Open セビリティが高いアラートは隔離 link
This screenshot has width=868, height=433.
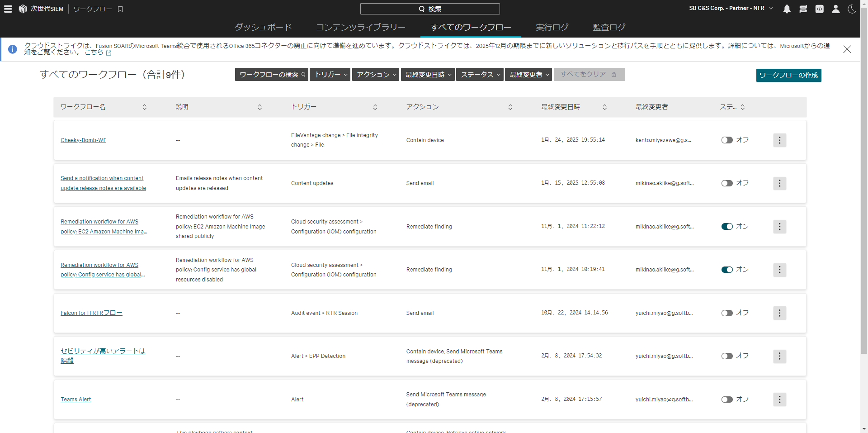103,356
